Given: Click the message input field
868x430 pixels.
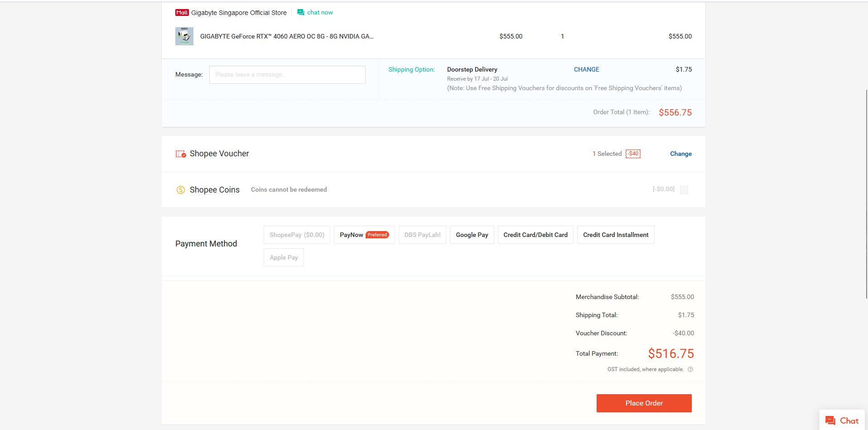Looking at the screenshot, I should pyautogui.click(x=287, y=75).
